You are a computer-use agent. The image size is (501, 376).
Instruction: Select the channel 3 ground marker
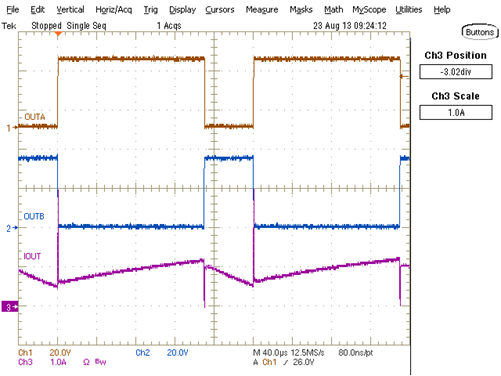coord(10,307)
